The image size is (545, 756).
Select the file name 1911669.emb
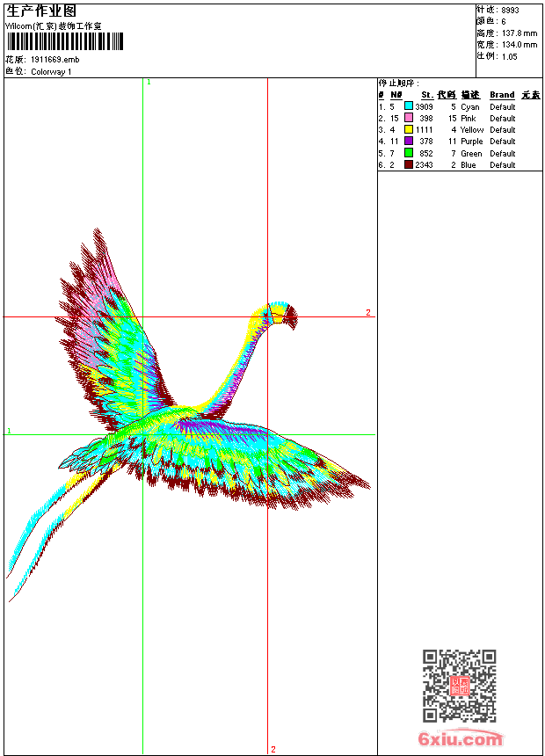[x=55, y=59]
